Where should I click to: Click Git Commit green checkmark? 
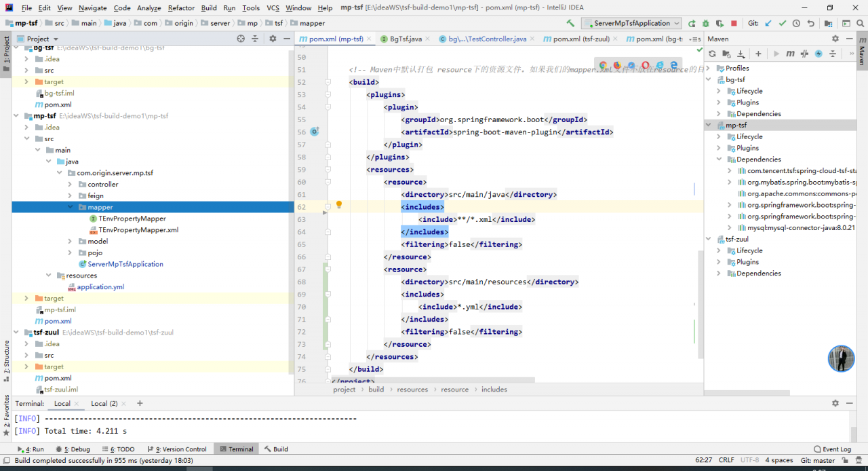[x=783, y=23]
